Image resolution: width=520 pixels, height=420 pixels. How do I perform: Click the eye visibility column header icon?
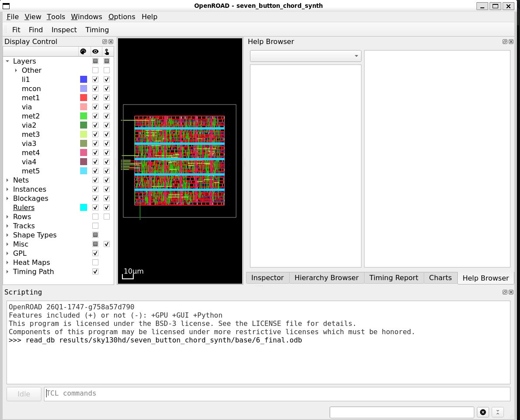(x=95, y=51)
